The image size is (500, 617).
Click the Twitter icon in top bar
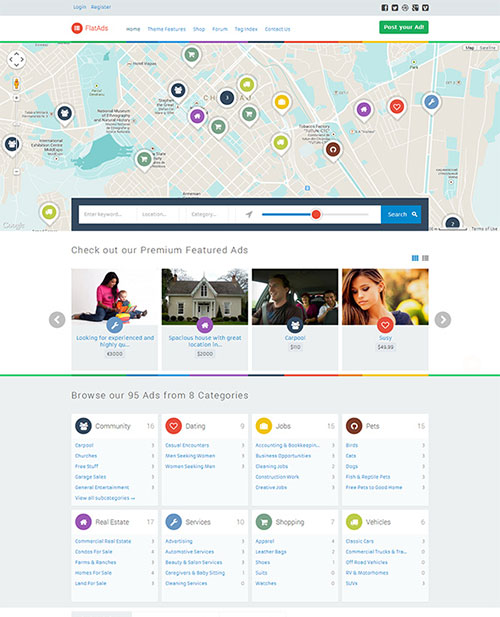tap(395, 7)
